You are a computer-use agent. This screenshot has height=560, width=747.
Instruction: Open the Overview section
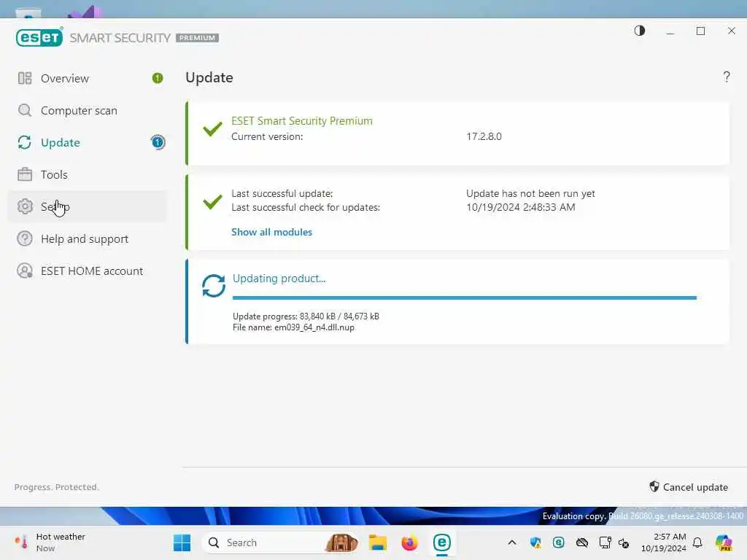[88, 78]
